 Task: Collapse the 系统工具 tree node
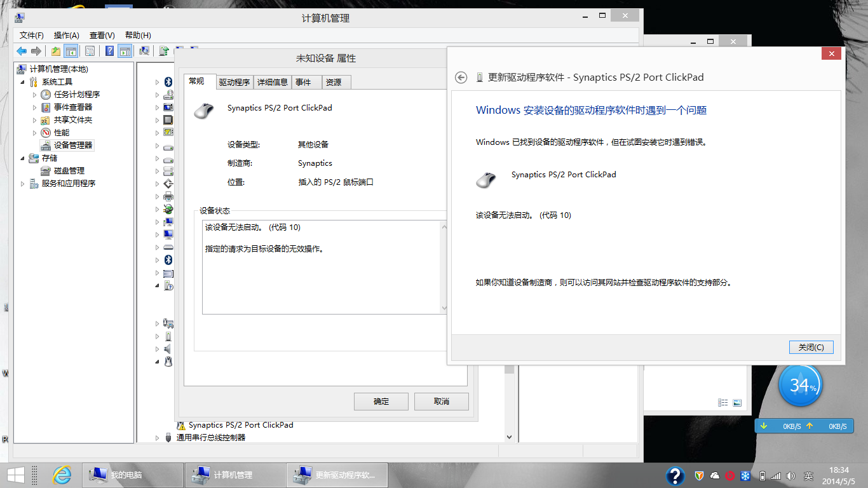(23, 82)
